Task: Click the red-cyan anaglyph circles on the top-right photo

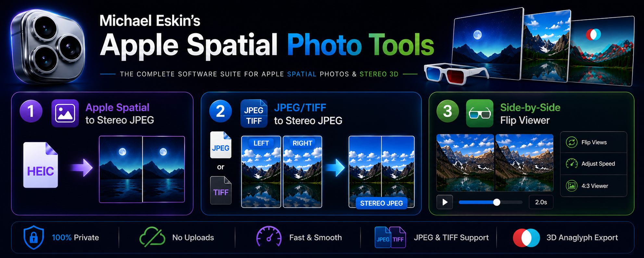Action: click(x=593, y=34)
